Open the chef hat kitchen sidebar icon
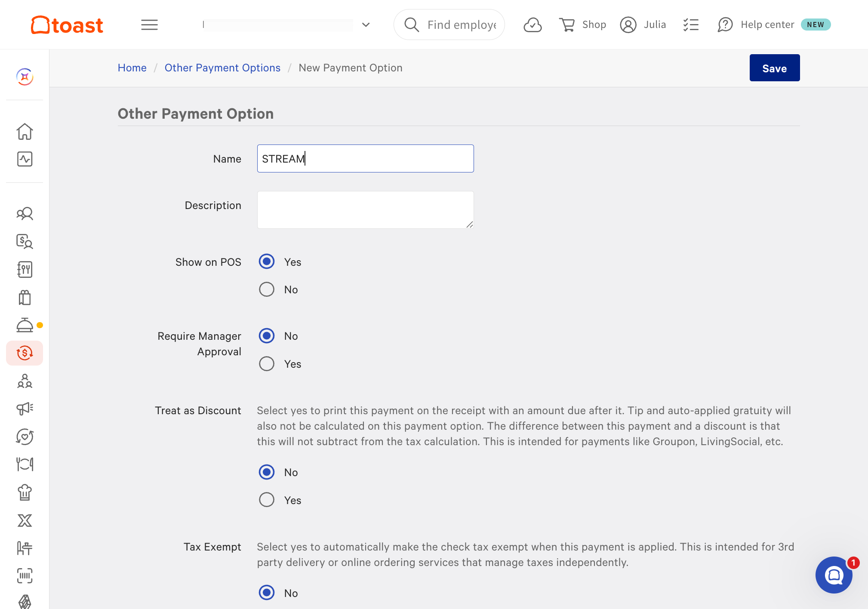The height and width of the screenshot is (609, 868). (25, 492)
